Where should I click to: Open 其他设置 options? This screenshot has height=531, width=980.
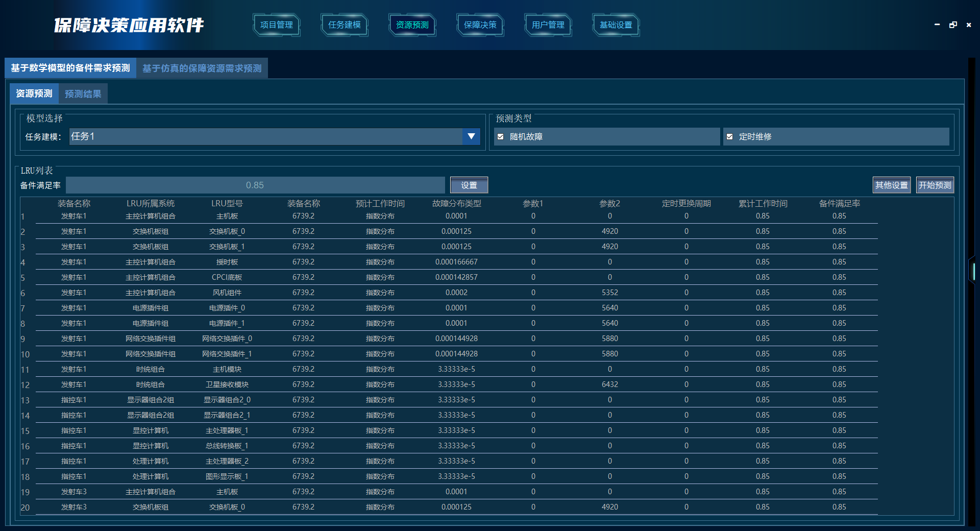tap(891, 185)
